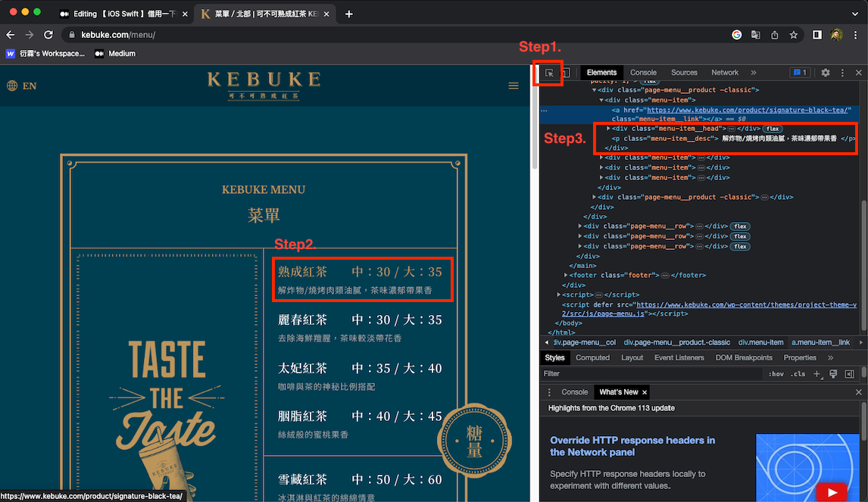
Task: Switch to the Event Listeners tab
Action: tap(679, 357)
